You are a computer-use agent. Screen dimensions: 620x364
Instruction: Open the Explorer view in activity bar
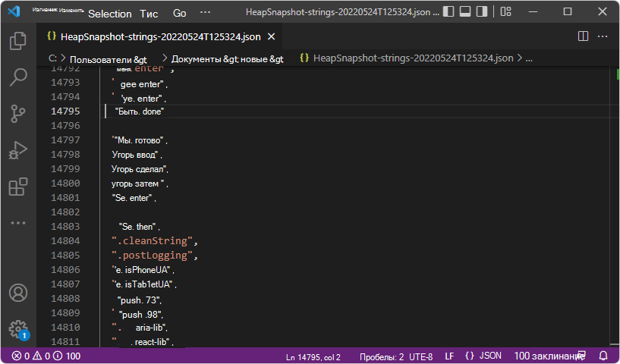tap(17, 41)
